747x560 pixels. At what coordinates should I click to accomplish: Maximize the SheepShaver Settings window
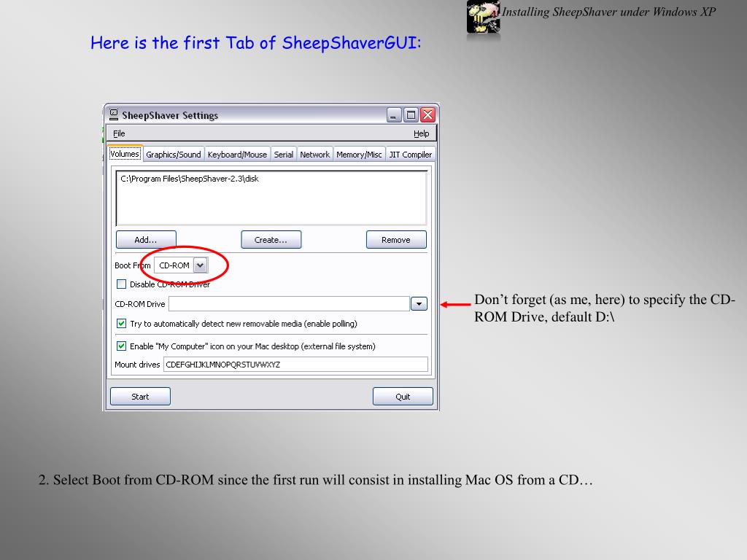click(x=411, y=114)
